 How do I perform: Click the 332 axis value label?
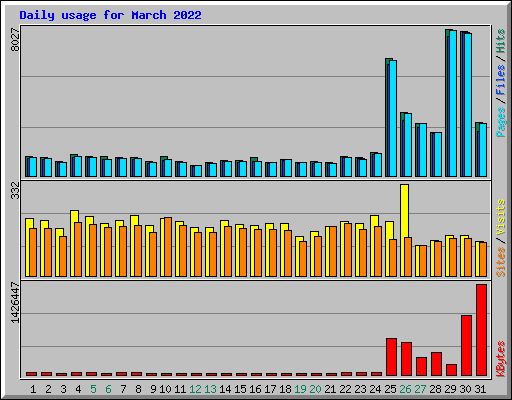coord(15,190)
